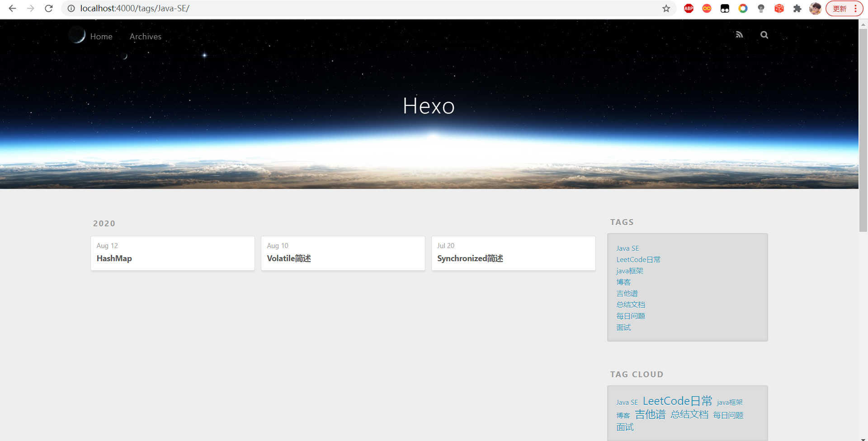Click the address bar URL field
This screenshot has height=441, width=868.
[x=362, y=9]
